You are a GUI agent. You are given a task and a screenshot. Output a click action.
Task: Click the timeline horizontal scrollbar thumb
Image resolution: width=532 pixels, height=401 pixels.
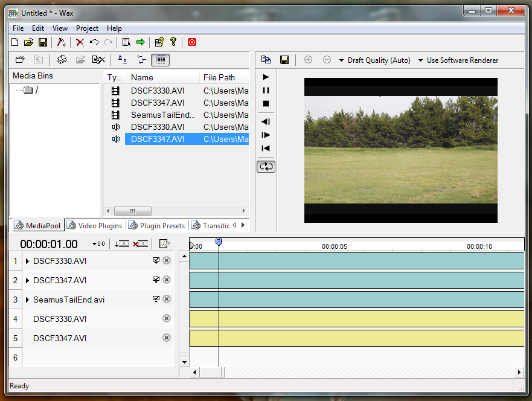212,372
